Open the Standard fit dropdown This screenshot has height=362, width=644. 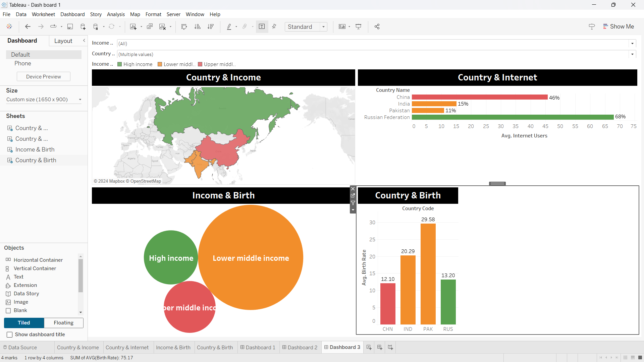coord(323,27)
